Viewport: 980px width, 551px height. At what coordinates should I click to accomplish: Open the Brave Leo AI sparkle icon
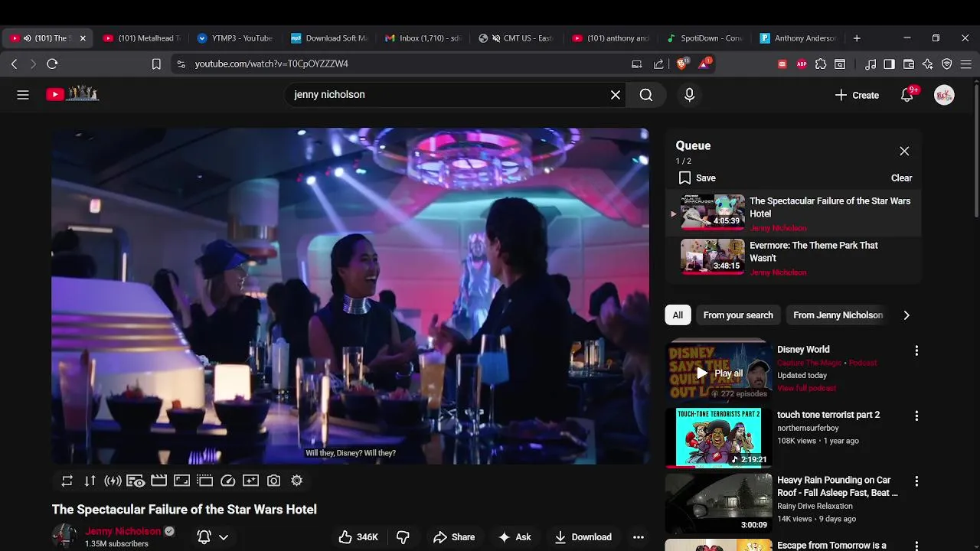(x=928, y=64)
